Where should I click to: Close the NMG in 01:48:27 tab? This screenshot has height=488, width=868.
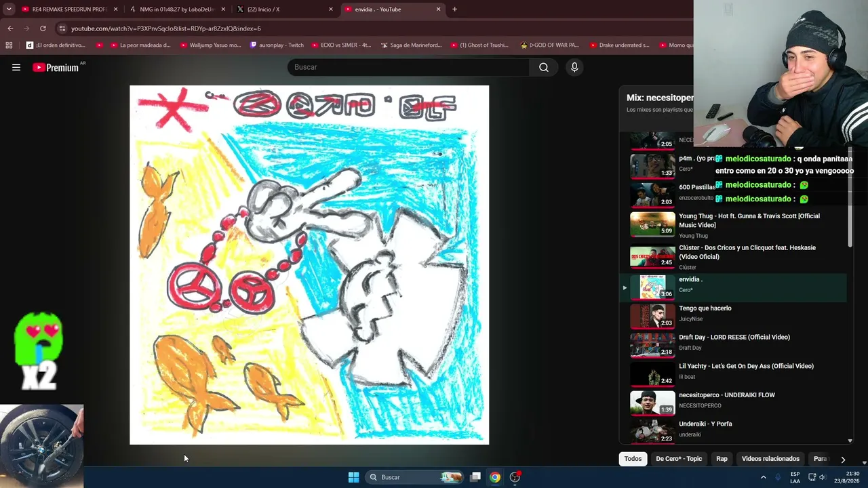click(x=223, y=9)
